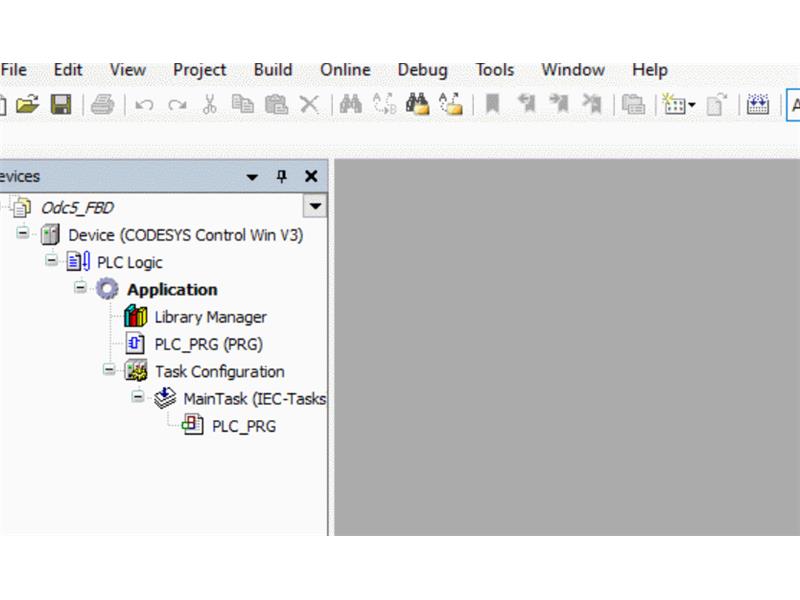Click the Delete X icon
The height and width of the screenshot is (600, 800).
coord(309,105)
